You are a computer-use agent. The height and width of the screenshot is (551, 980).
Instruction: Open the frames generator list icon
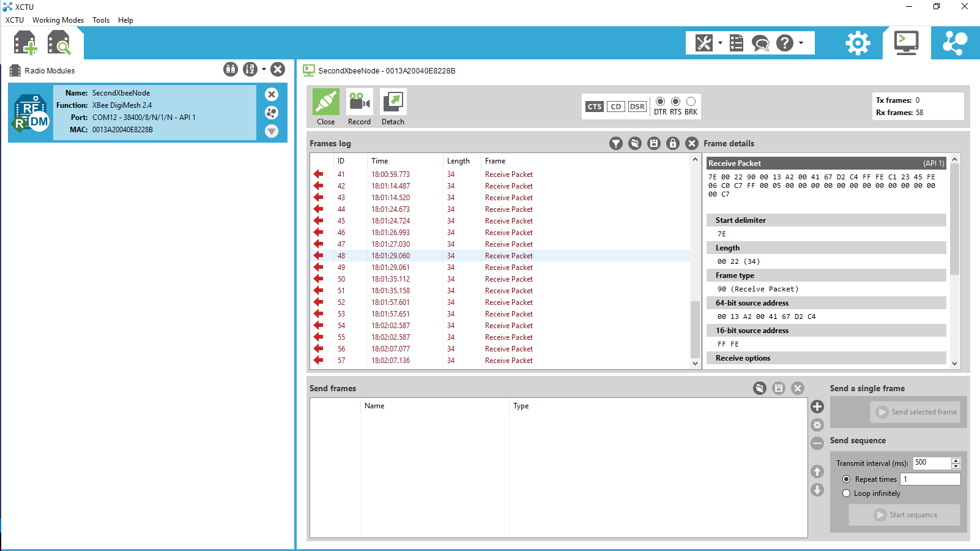737,43
